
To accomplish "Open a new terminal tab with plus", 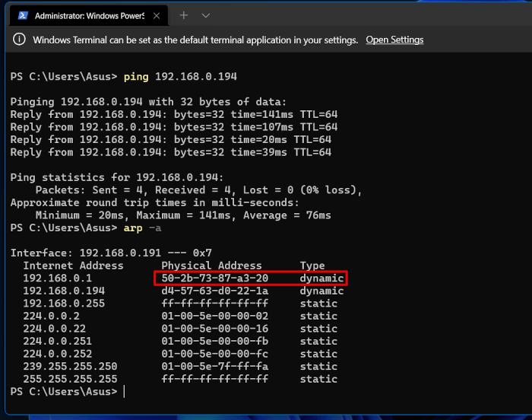I will click(184, 15).
